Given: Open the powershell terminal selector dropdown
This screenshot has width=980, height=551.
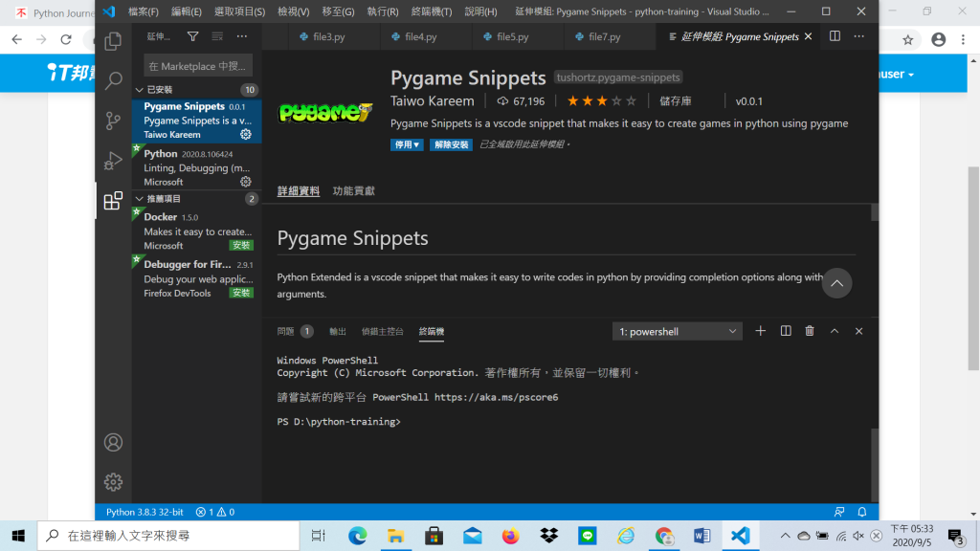Looking at the screenshot, I should [x=678, y=331].
